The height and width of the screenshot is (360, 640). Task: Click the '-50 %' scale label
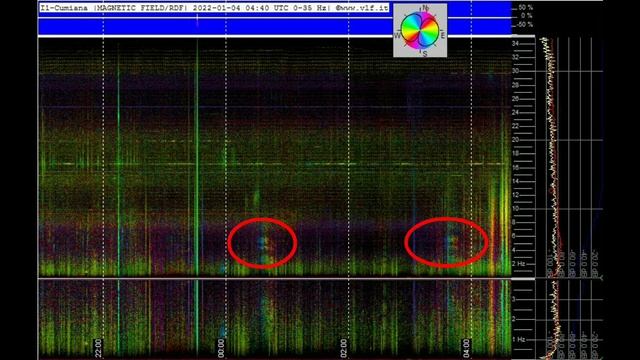point(525,24)
